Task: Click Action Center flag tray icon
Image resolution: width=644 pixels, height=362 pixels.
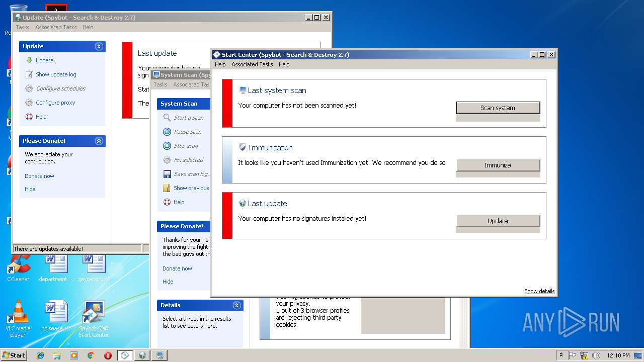Action: coord(573,355)
